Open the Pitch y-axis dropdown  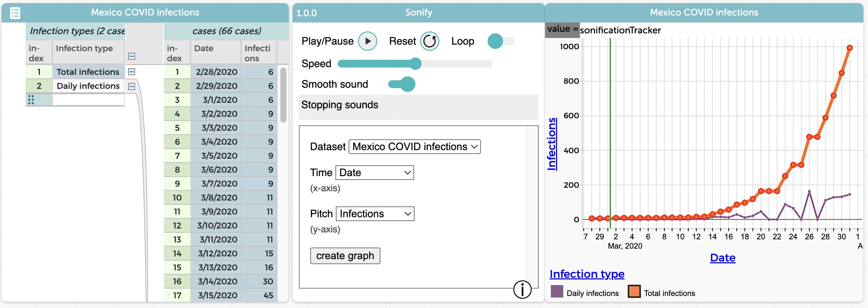click(375, 214)
